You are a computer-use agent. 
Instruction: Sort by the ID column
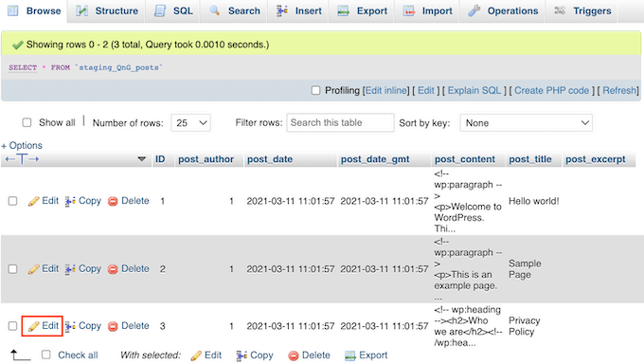click(160, 159)
